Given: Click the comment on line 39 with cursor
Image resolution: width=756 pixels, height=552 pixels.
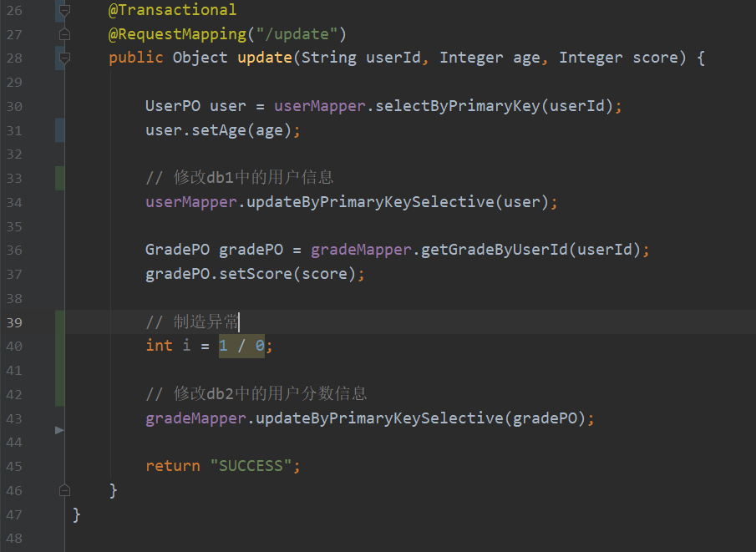Looking at the screenshot, I should tap(192, 322).
